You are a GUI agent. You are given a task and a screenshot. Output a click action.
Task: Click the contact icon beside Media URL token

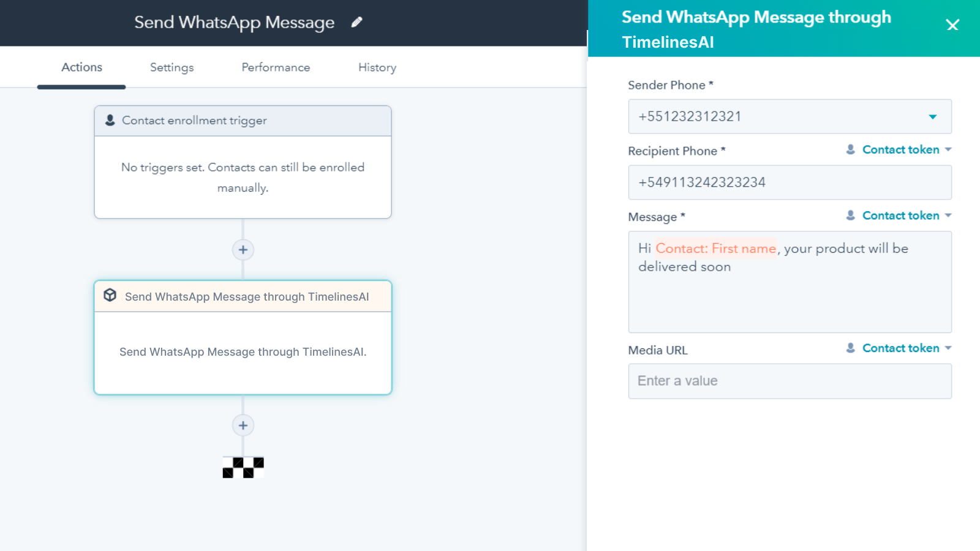tap(851, 348)
